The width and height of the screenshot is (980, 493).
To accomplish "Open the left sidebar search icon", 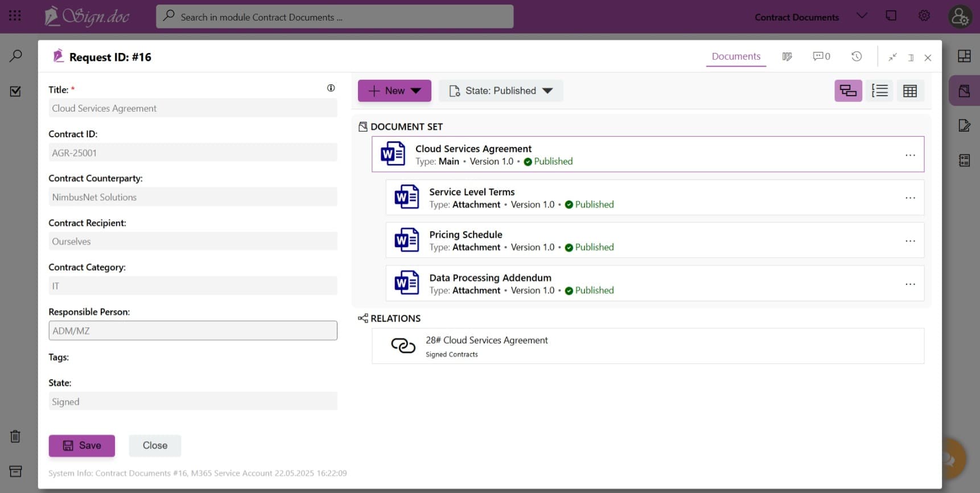I will (16, 56).
